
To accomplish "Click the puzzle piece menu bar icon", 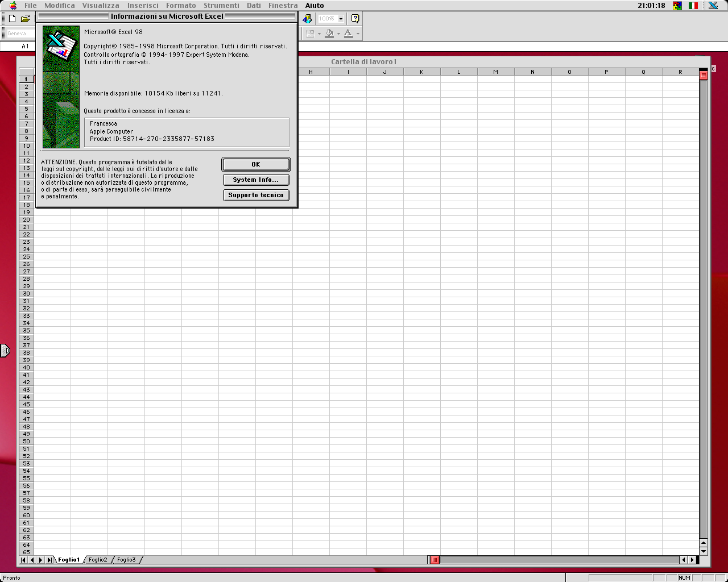I will (x=677, y=5).
